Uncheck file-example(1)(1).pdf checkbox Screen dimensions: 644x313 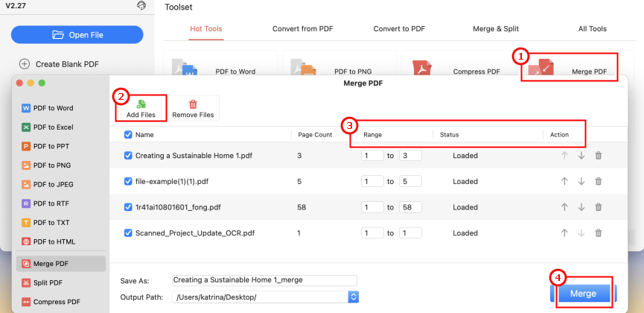pyautogui.click(x=128, y=181)
